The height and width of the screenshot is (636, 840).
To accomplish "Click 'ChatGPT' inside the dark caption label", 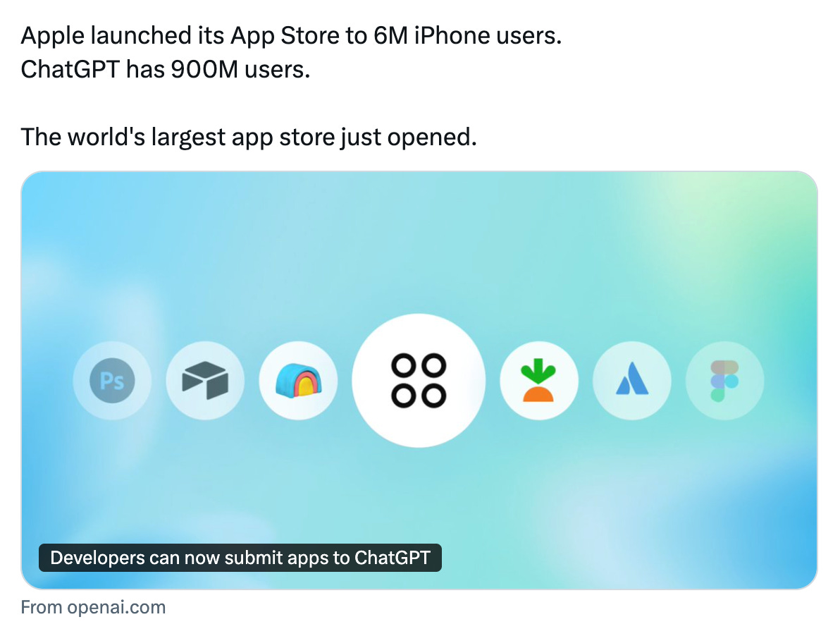I will pos(392,558).
